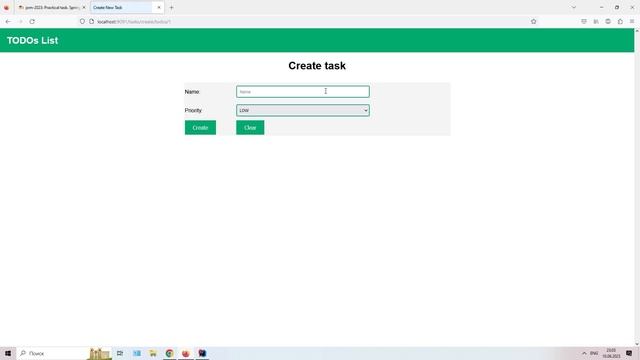Click the Name input field
The image size is (640, 360).
coord(302,91)
